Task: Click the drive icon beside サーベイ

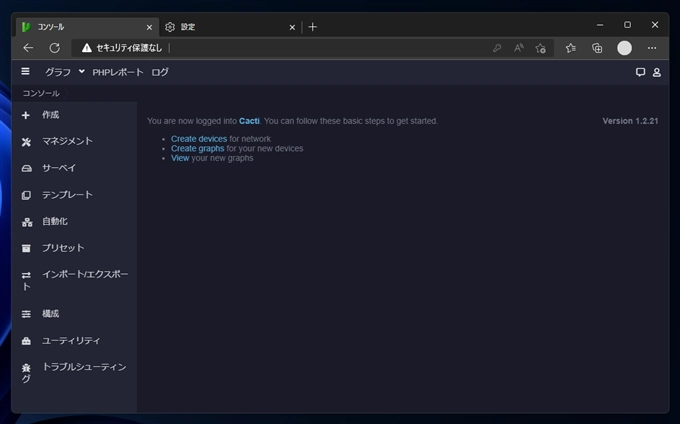Action: [26, 168]
